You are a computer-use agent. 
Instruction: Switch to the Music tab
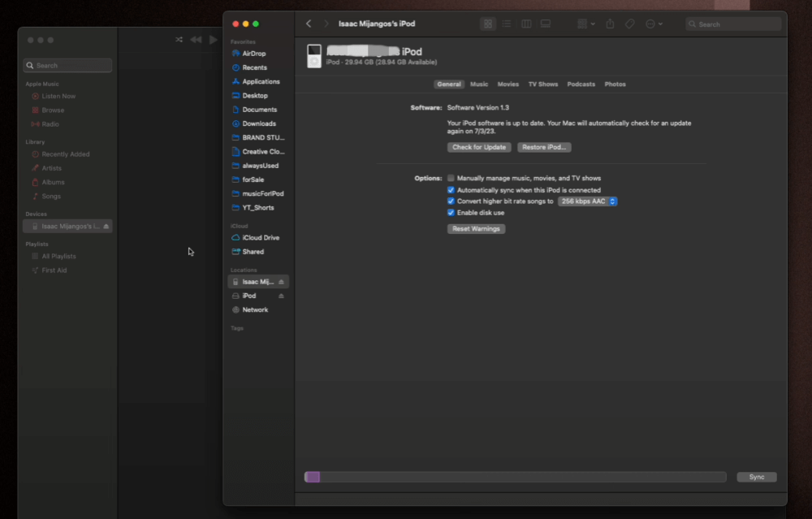479,84
